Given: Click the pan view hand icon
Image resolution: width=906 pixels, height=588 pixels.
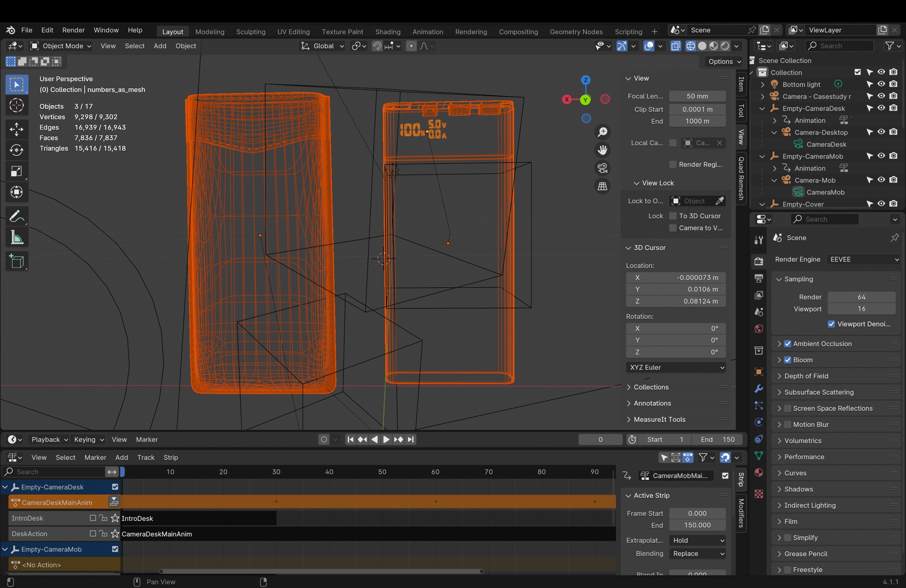Looking at the screenshot, I should (x=603, y=150).
